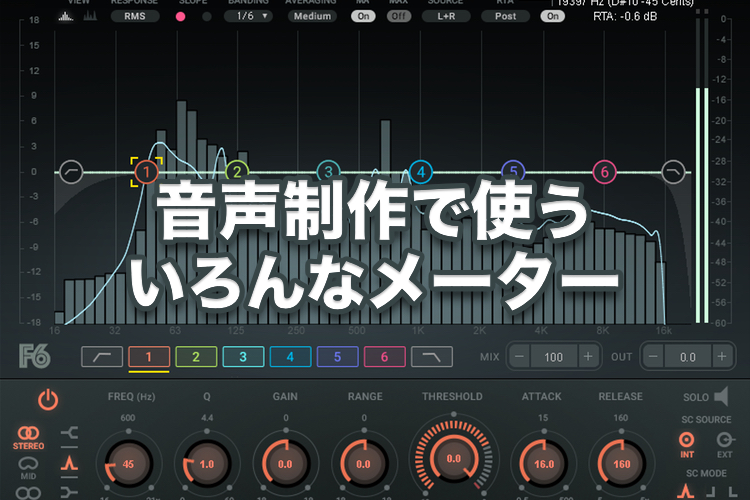Increase MIX value with plus button
Image resolution: width=750 pixels, height=500 pixels.
(588, 356)
